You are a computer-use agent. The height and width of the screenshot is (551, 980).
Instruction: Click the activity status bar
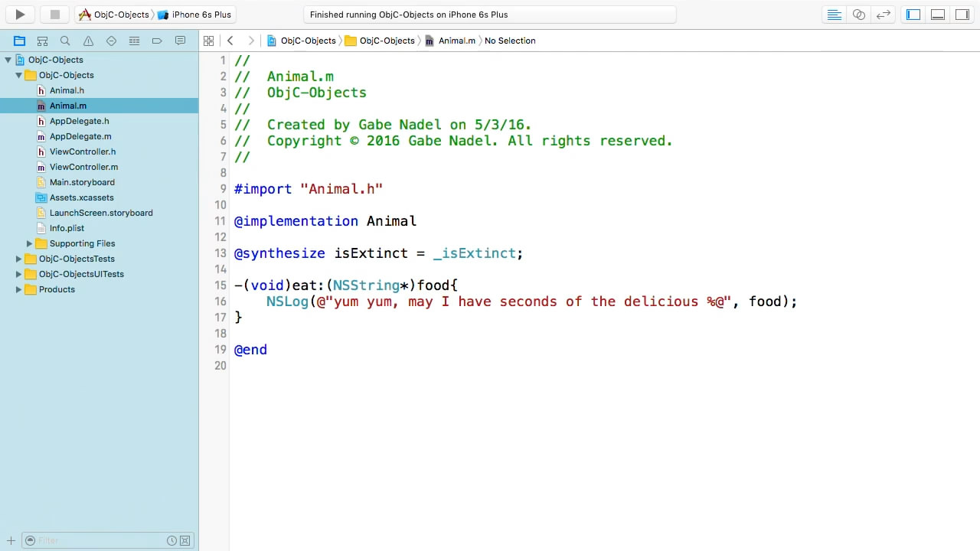pyautogui.click(x=490, y=15)
